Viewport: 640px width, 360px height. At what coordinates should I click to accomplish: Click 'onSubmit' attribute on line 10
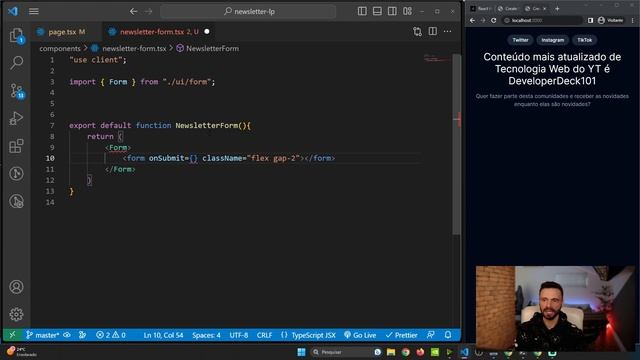tap(167, 158)
